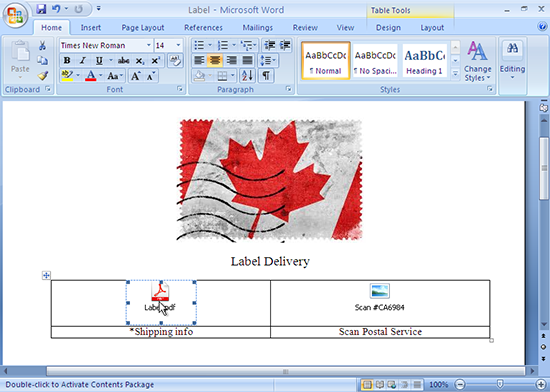Apply Superscript formatting
Screen dimensions: 550x392
pos(155,61)
